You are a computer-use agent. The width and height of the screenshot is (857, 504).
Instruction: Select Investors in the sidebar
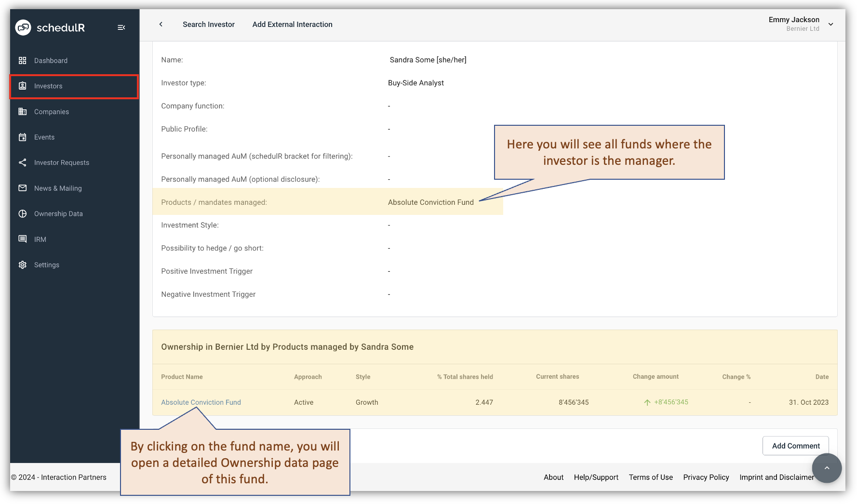pyautogui.click(x=48, y=86)
